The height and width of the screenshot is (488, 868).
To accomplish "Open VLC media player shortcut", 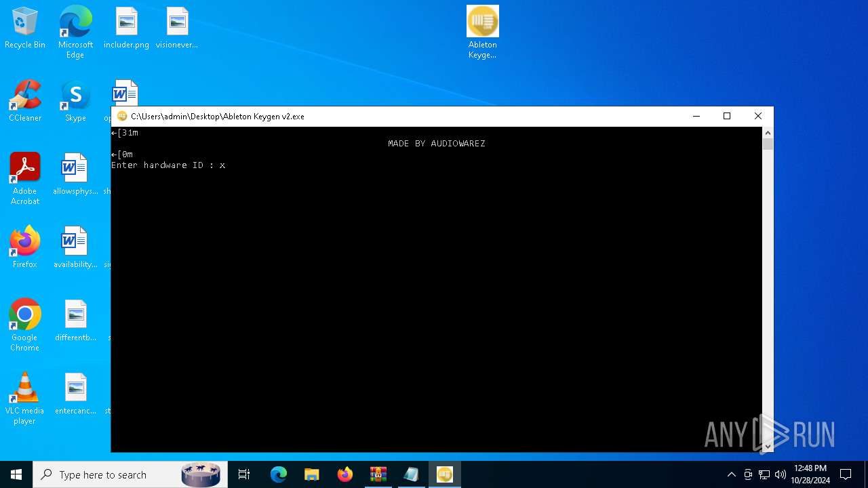I will coord(25,398).
